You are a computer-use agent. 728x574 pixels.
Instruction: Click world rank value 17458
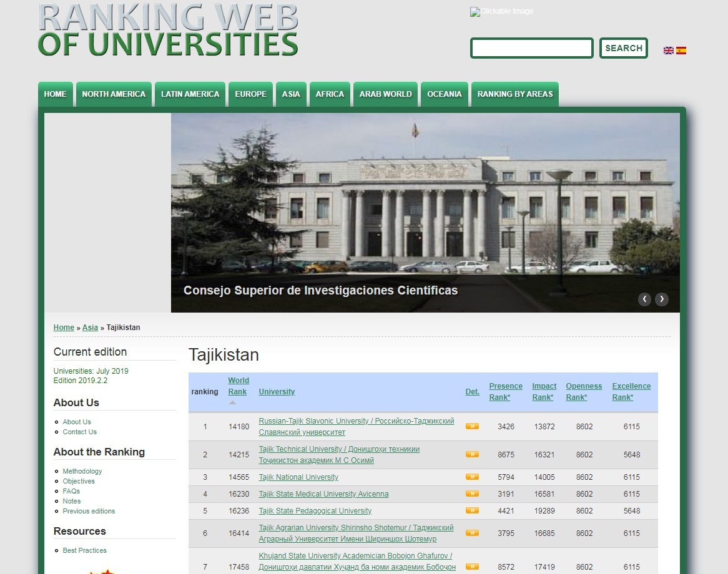pyautogui.click(x=239, y=567)
